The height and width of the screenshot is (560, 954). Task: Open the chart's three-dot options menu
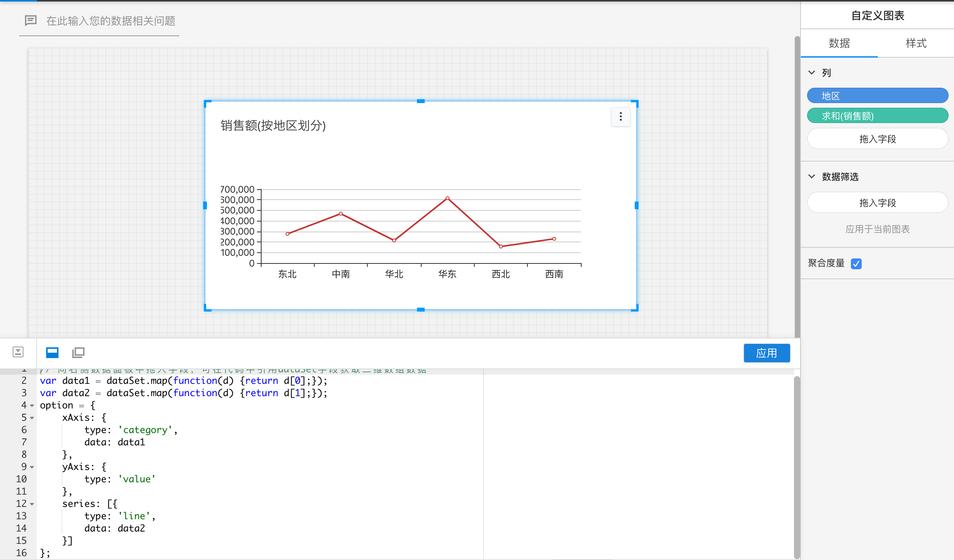coord(620,117)
